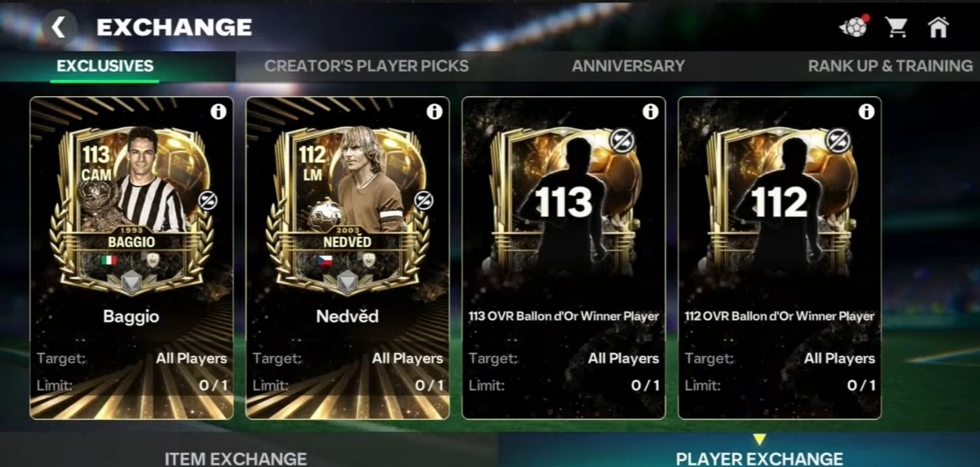Return to home via house icon
Viewport: 980px width, 467px height.
(x=938, y=27)
